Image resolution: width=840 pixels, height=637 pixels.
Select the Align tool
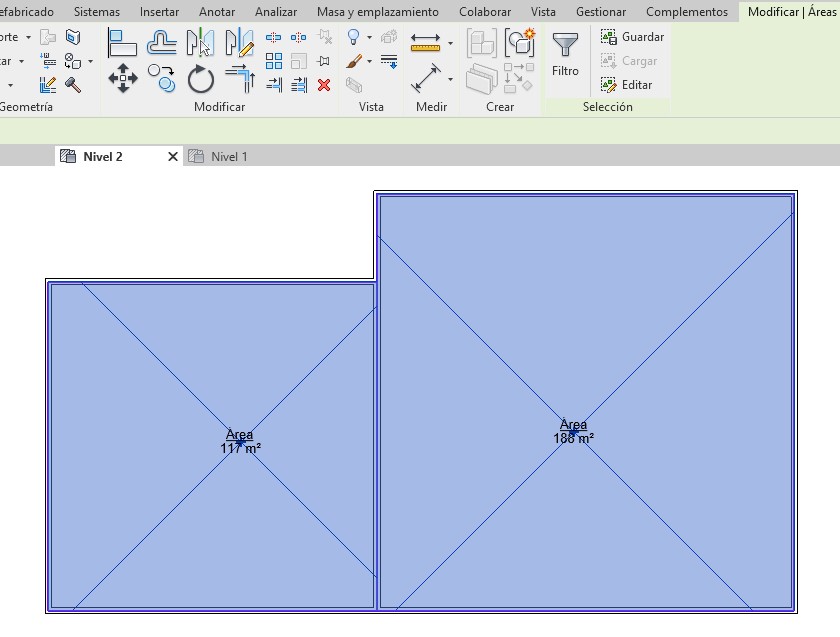(122, 42)
